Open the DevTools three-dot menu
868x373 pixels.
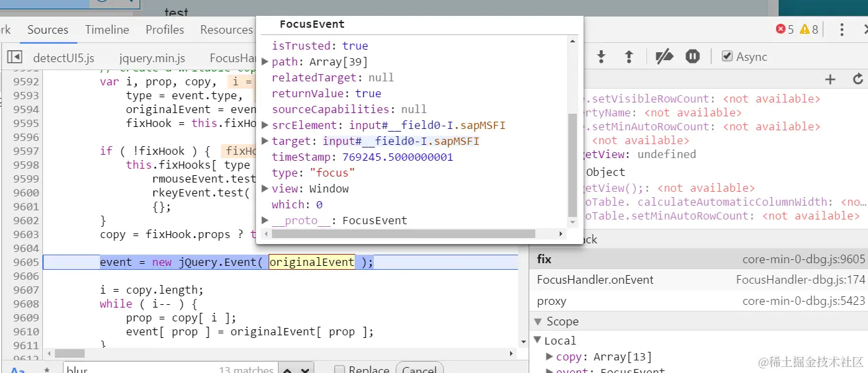point(842,30)
